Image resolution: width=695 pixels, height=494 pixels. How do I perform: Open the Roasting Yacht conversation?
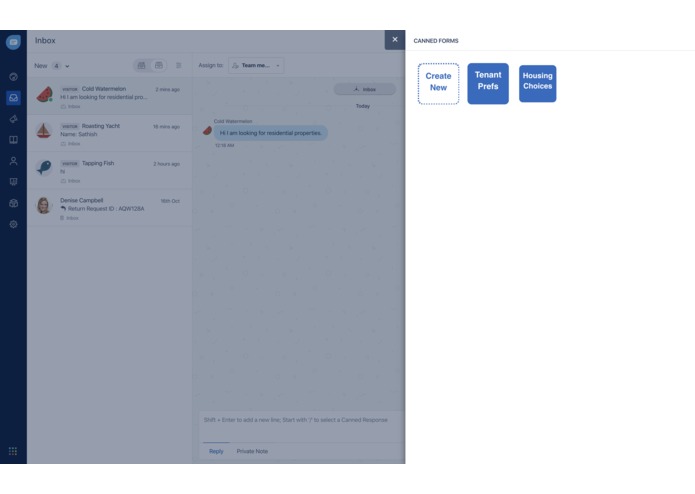click(x=109, y=134)
